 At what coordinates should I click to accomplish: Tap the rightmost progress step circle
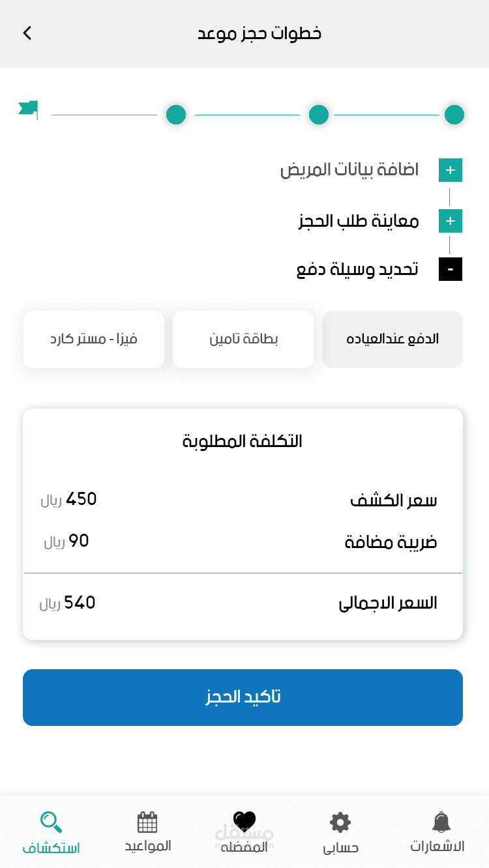point(454,115)
